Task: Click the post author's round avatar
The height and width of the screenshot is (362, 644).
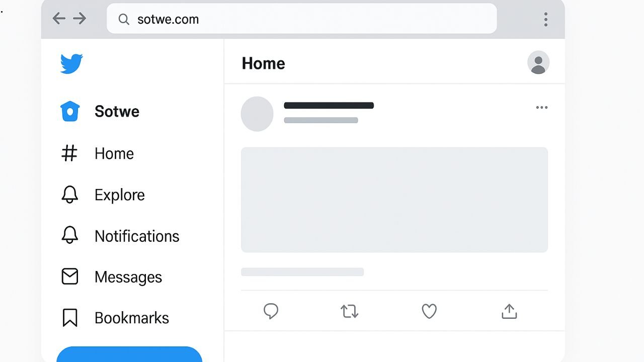Action: click(x=257, y=114)
